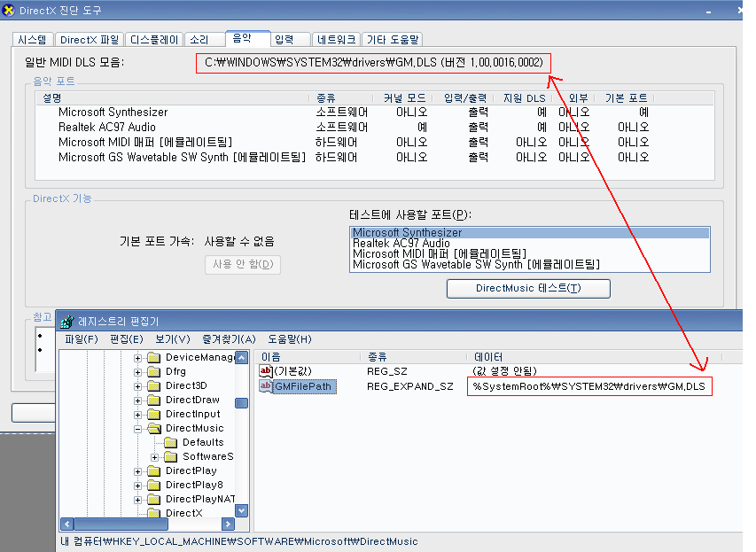Expand the DirectDraw registry key

[138, 400]
